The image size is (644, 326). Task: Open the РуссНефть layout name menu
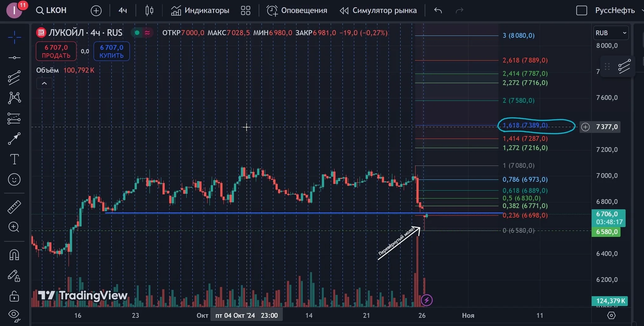(615, 10)
